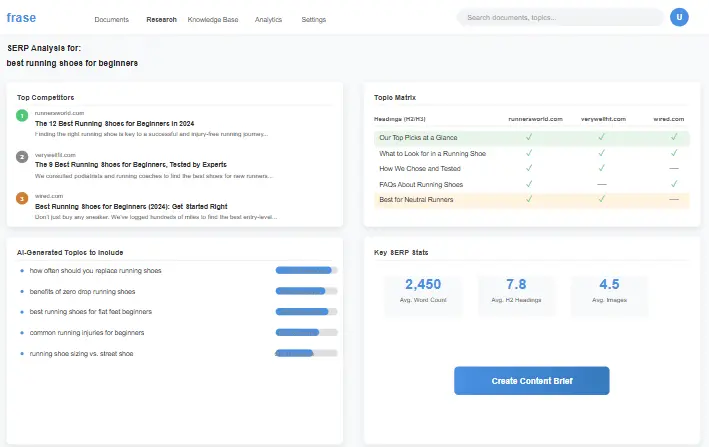Select topic 'common running injuries for beginners'
Viewport: 709px width, 447px height.
(x=87, y=332)
